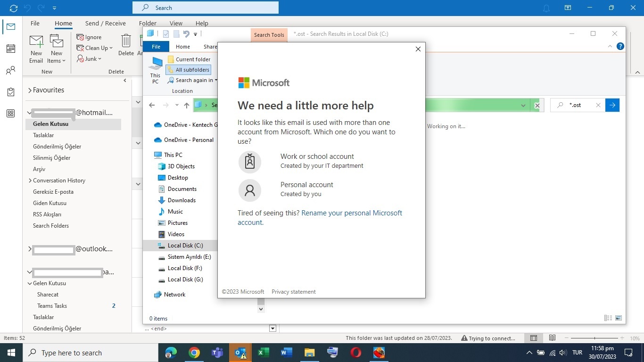
Task: Open the Search Tools tab in Explorer
Action: pos(269,35)
